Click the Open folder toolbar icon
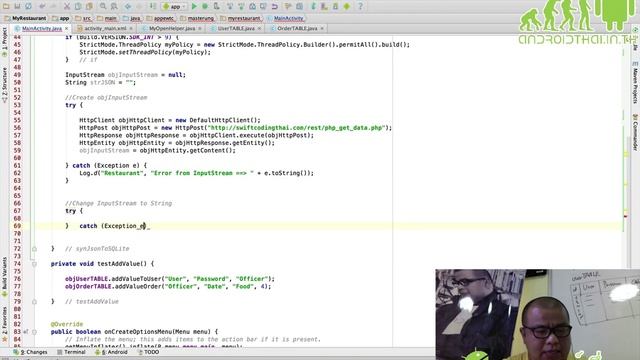640x360 pixels. coord(6,6)
